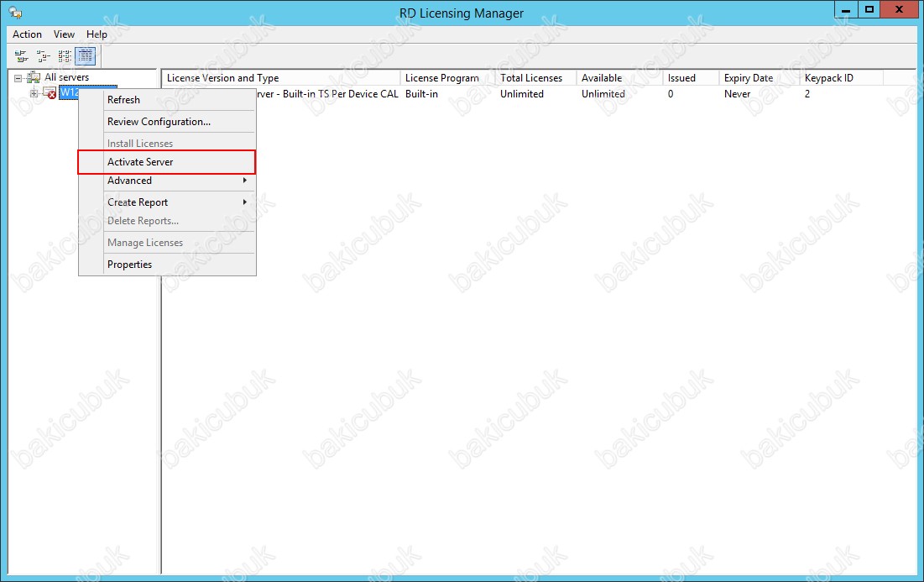Screen dimensions: 924x582
Task: Choose Refresh from the context menu
Action: 167,100
